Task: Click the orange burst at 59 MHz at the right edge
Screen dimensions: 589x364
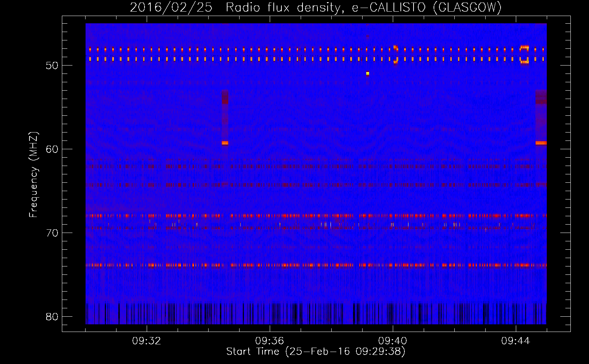Action: coord(541,143)
